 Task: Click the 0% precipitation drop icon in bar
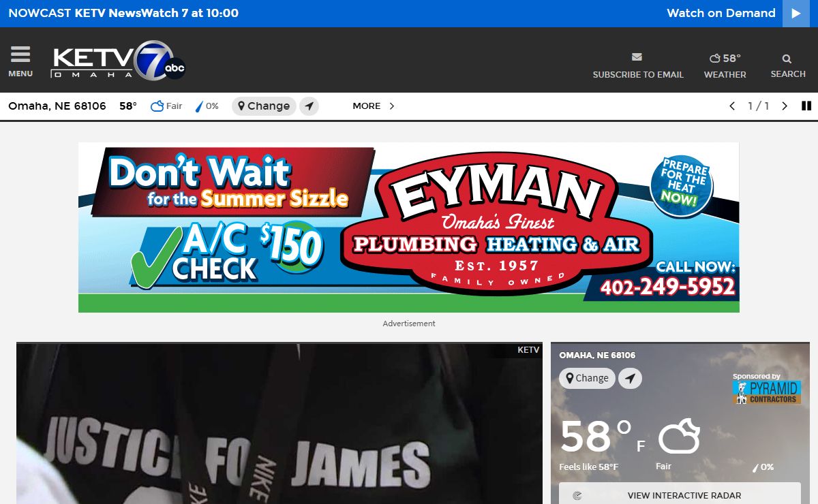pos(200,106)
